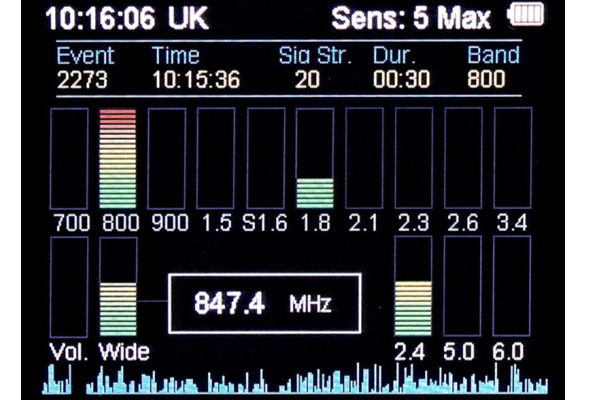Select the 2.1 band level bar
The image size is (600, 400).
[364, 158]
